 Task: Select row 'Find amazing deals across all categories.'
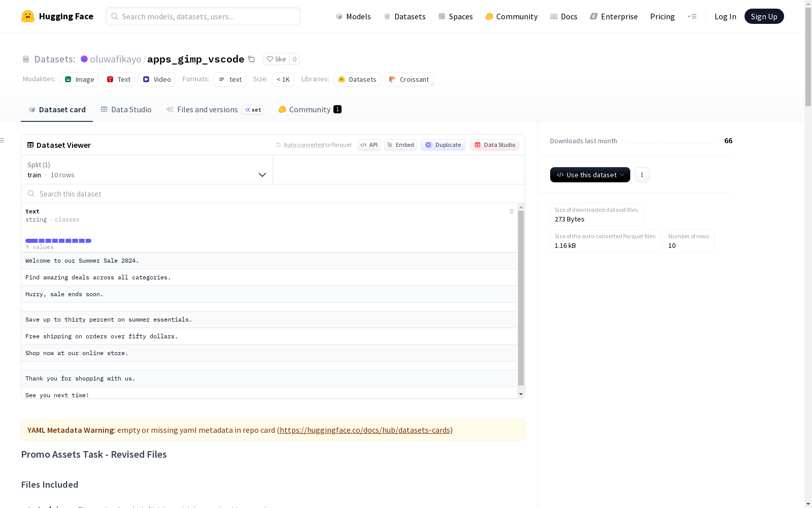[x=269, y=277]
